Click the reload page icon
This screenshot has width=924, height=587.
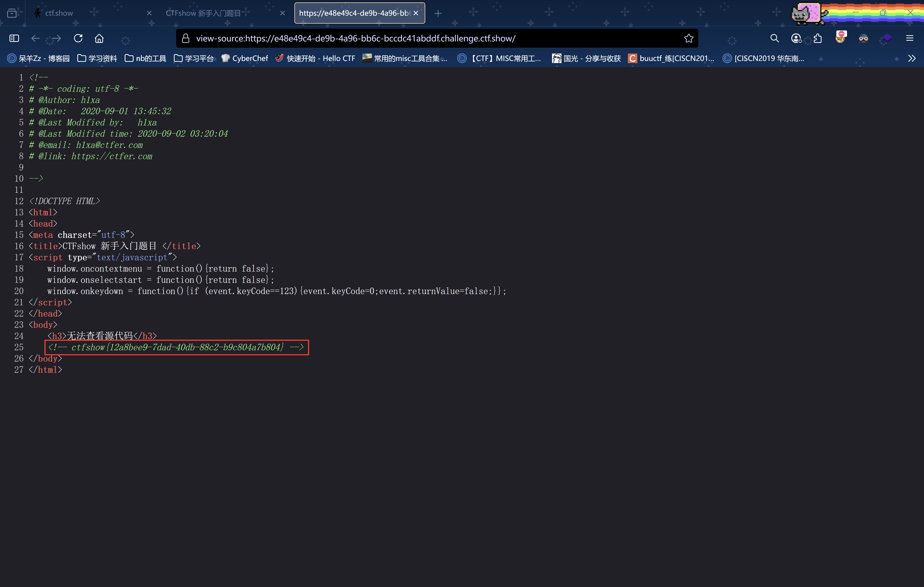coord(78,38)
